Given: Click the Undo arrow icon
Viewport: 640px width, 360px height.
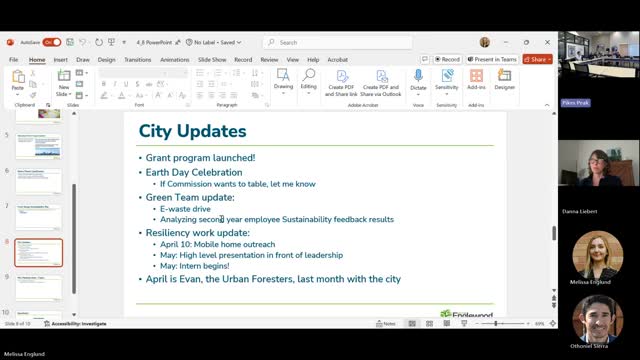Looking at the screenshot, I should [83, 42].
